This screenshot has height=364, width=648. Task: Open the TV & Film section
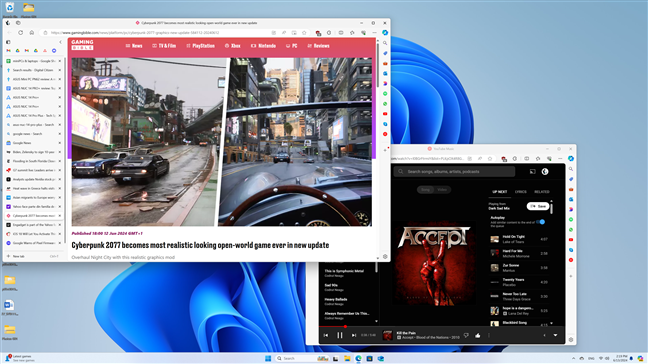[x=164, y=46]
